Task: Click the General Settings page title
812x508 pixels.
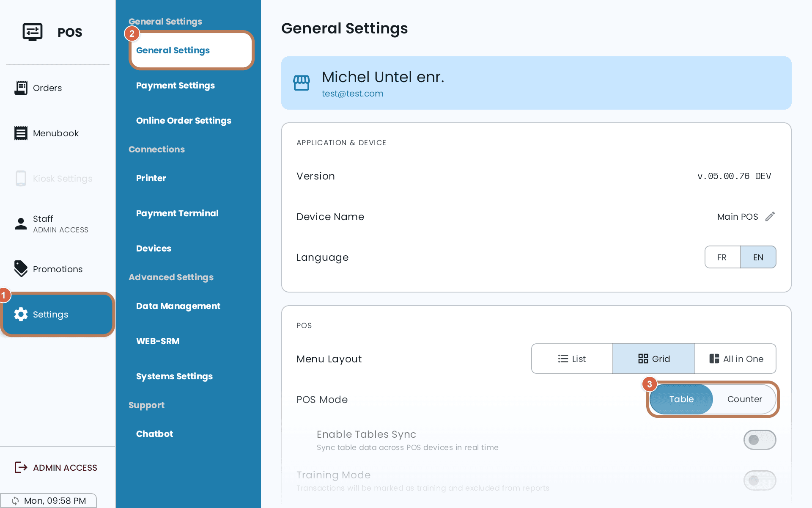Action: pyautogui.click(x=344, y=28)
